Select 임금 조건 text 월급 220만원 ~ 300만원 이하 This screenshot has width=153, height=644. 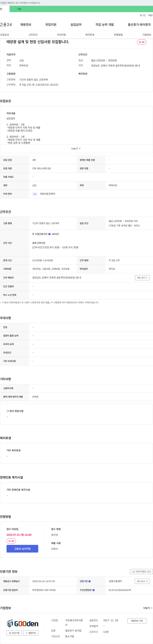pyautogui.click(x=123, y=221)
